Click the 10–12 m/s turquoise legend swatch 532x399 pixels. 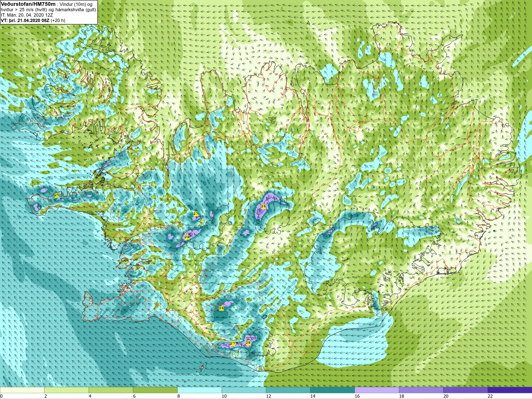(x=244, y=390)
